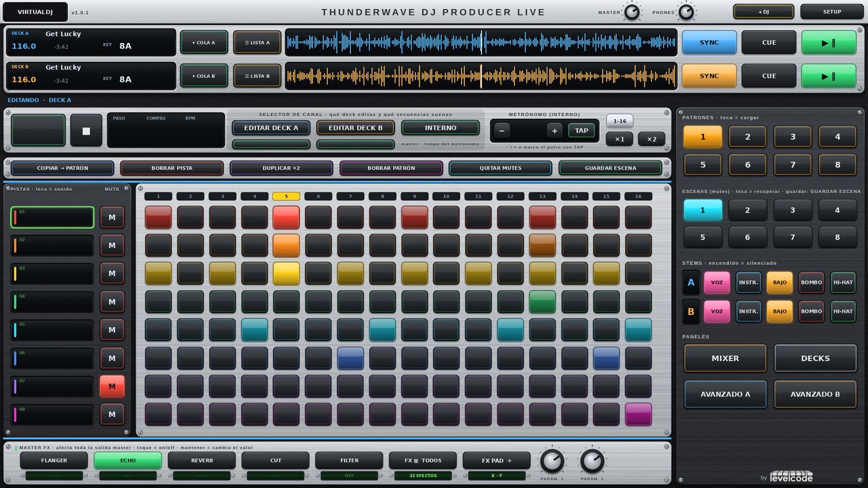Open the COLA A dropdown
Screen dimensions: 868x488
click(204, 42)
